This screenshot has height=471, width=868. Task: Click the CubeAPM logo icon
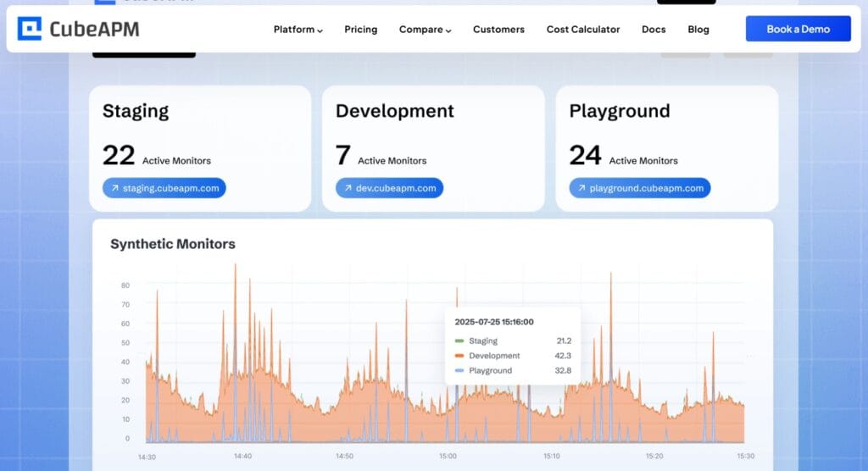(30, 29)
